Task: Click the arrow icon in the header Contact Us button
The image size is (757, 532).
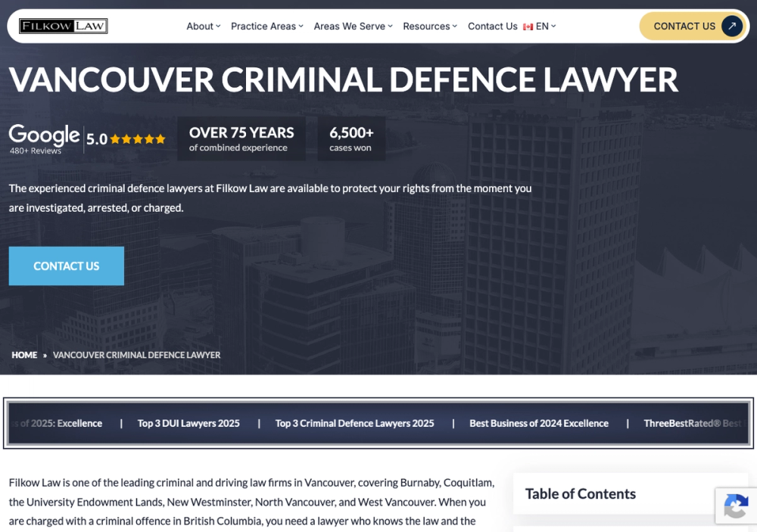Action: tap(732, 26)
